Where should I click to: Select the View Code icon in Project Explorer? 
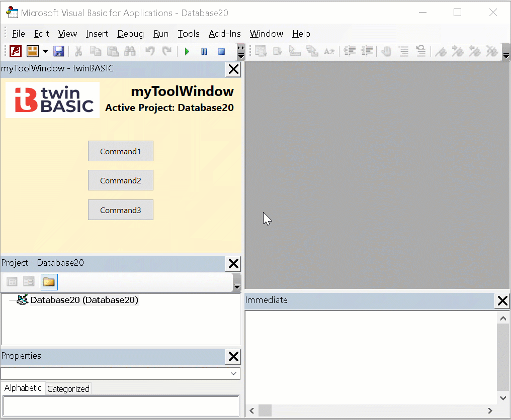[x=11, y=281]
